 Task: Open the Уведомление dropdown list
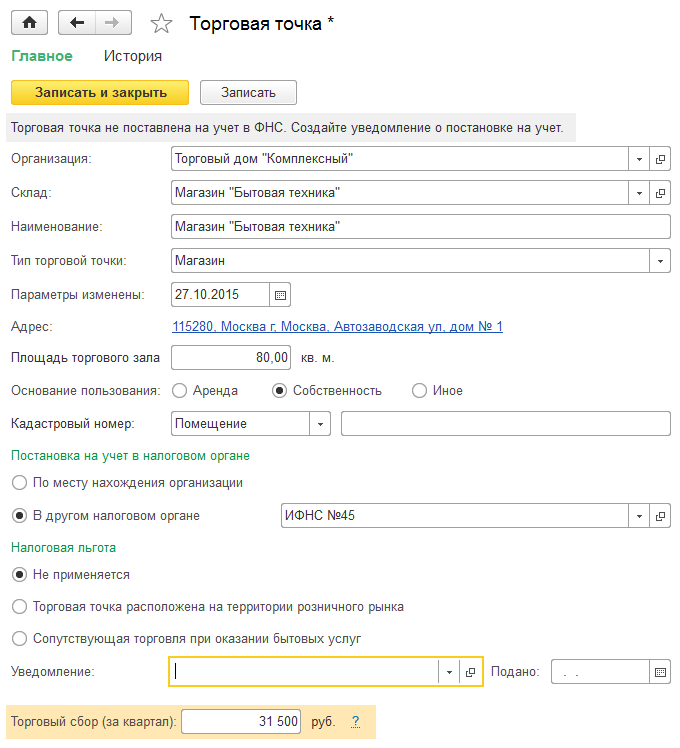(449, 673)
